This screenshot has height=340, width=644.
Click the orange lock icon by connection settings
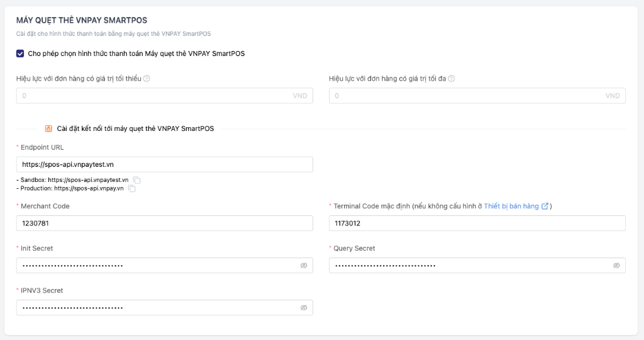[x=48, y=128]
